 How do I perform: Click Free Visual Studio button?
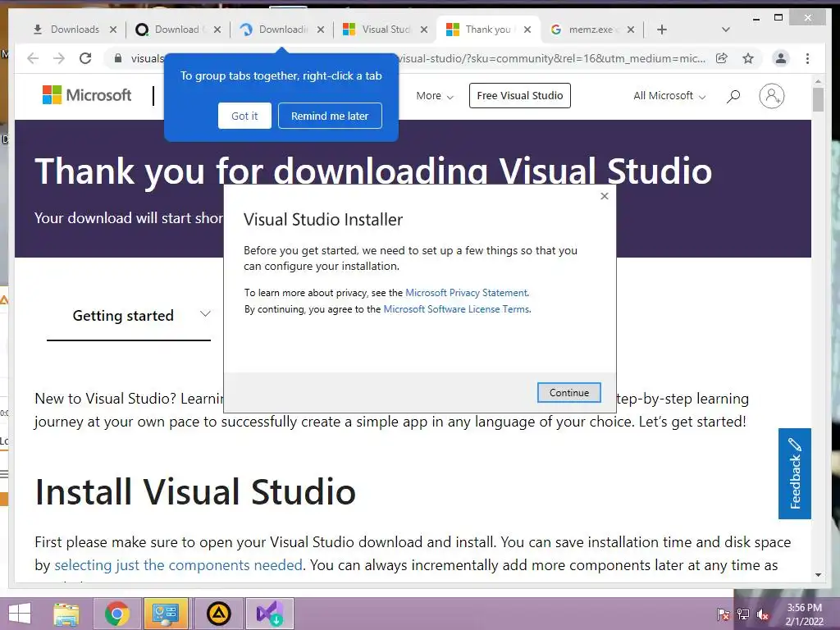pyautogui.click(x=519, y=95)
